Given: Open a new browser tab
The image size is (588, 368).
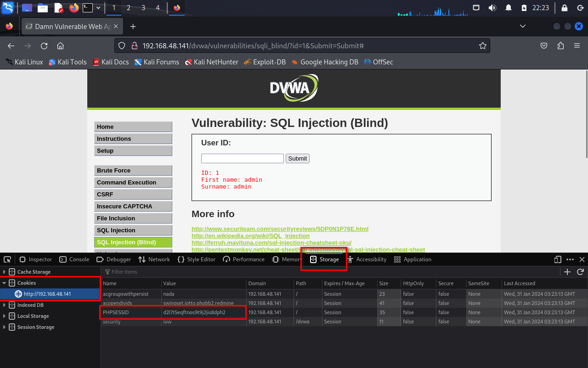Looking at the screenshot, I should click(x=133, y=27).
